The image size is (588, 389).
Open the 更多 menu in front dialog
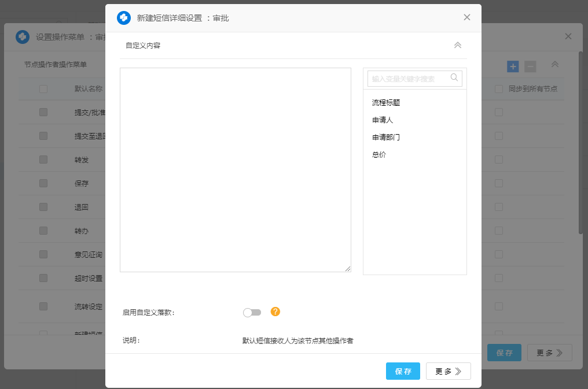click(448, 371)
